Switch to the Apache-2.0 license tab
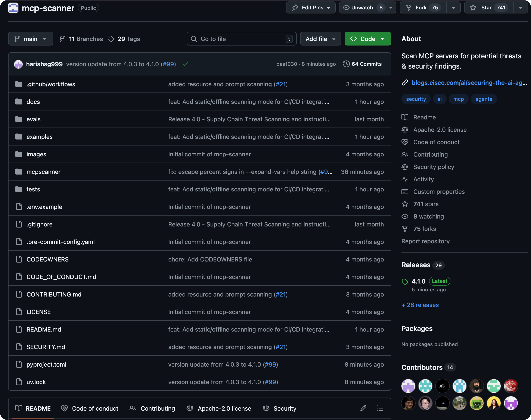 [219, 408]
